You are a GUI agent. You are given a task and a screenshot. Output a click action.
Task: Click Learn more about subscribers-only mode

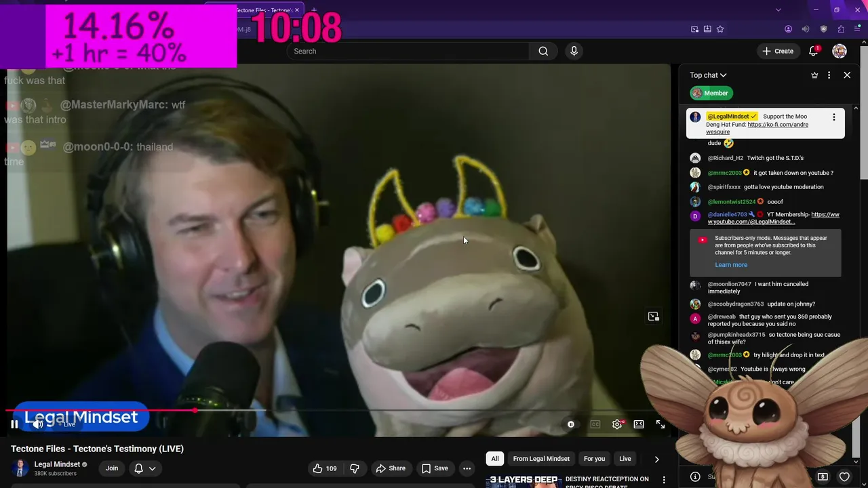pyautogui.click(x=731, y=265)
